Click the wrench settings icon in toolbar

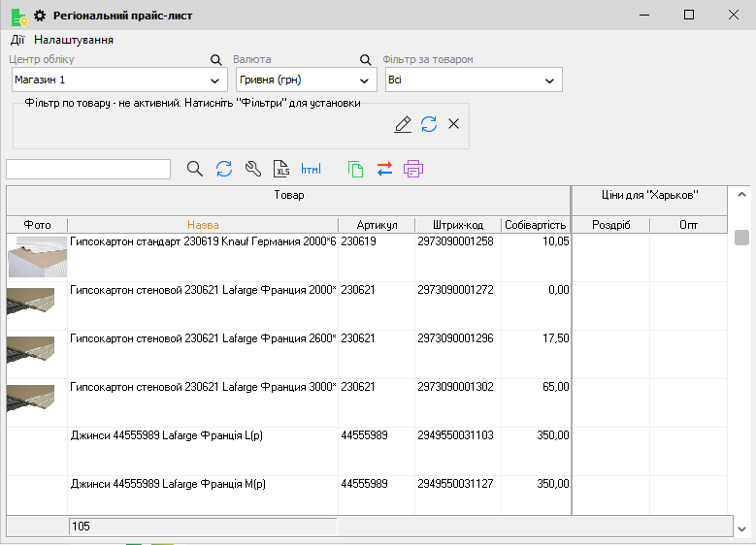[x=253, y=169]
